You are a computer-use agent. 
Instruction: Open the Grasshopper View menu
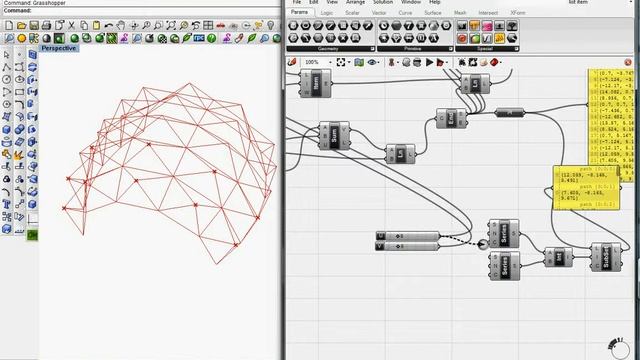point(332,2)
